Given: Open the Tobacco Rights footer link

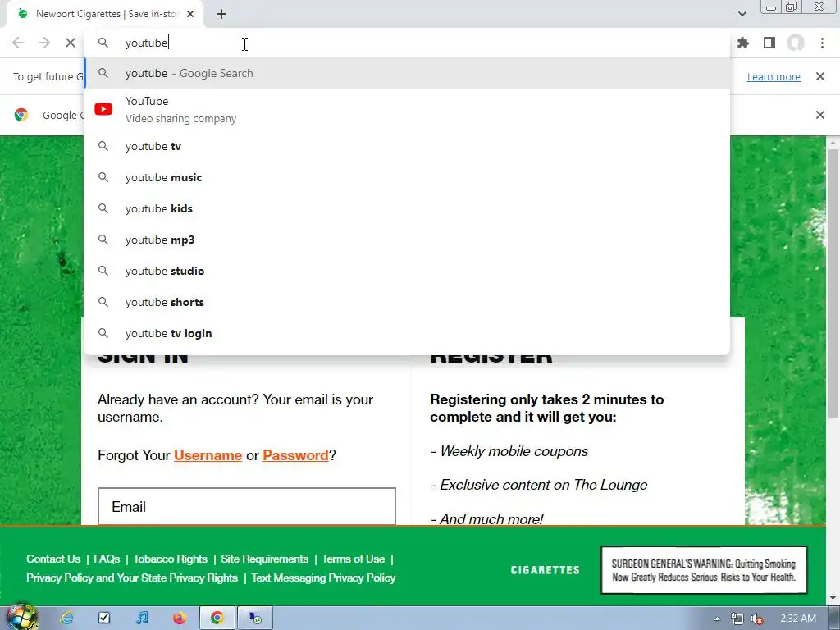Looking at the screenshot, I should tap(170, 559).
